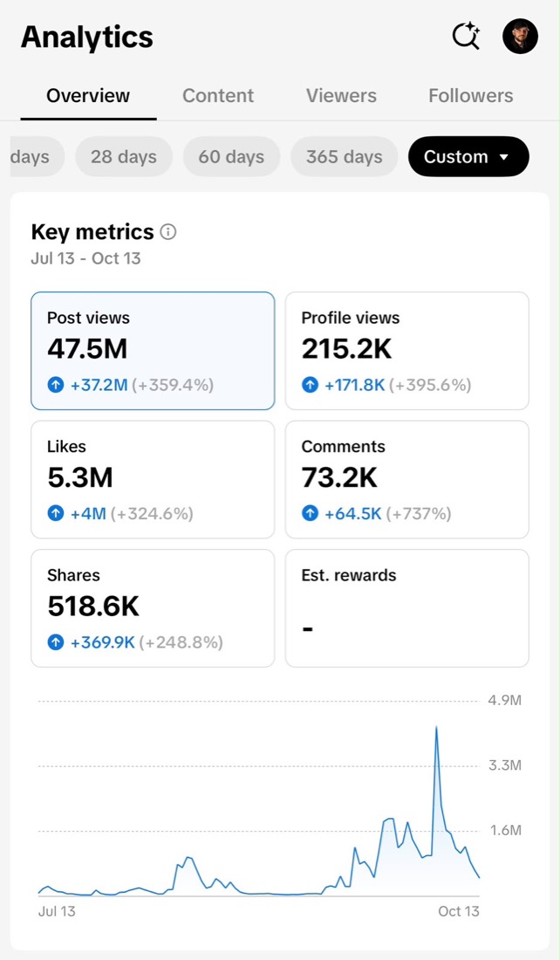Open the Viewers tab
Viewport: 560px width, 960px height.
342,96
